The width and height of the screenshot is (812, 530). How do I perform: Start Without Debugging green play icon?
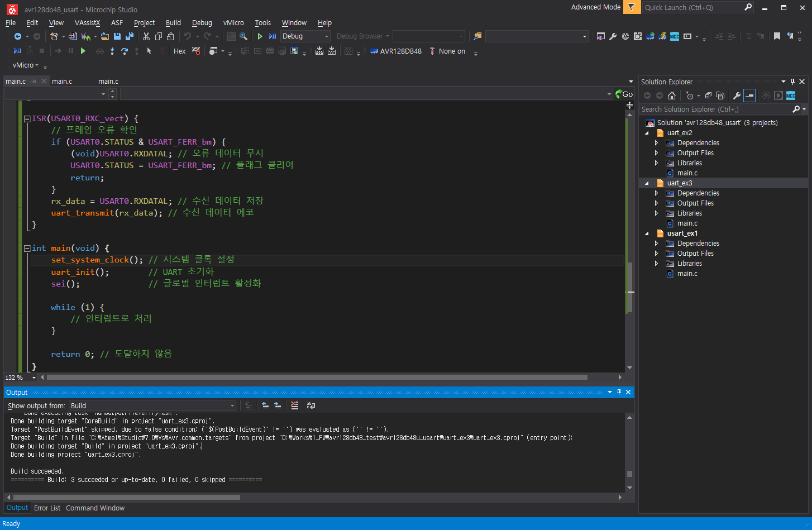(x=260, y=36)
